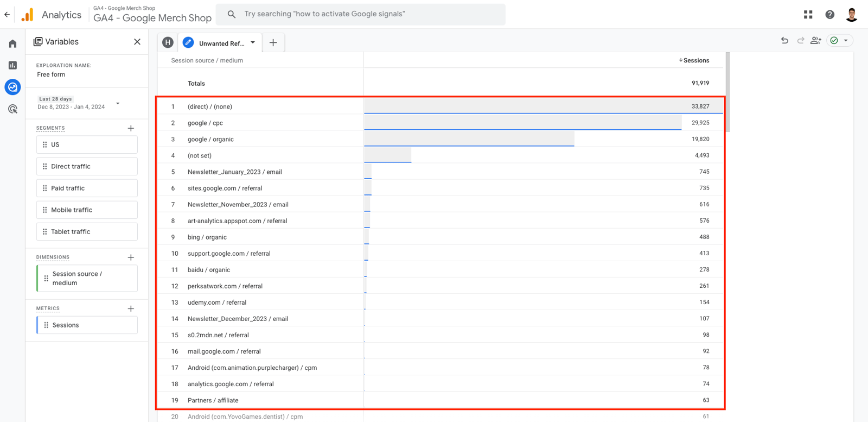Open the green checkmark status dropdown
Viewport: 868px width, 422px height.
840,41
